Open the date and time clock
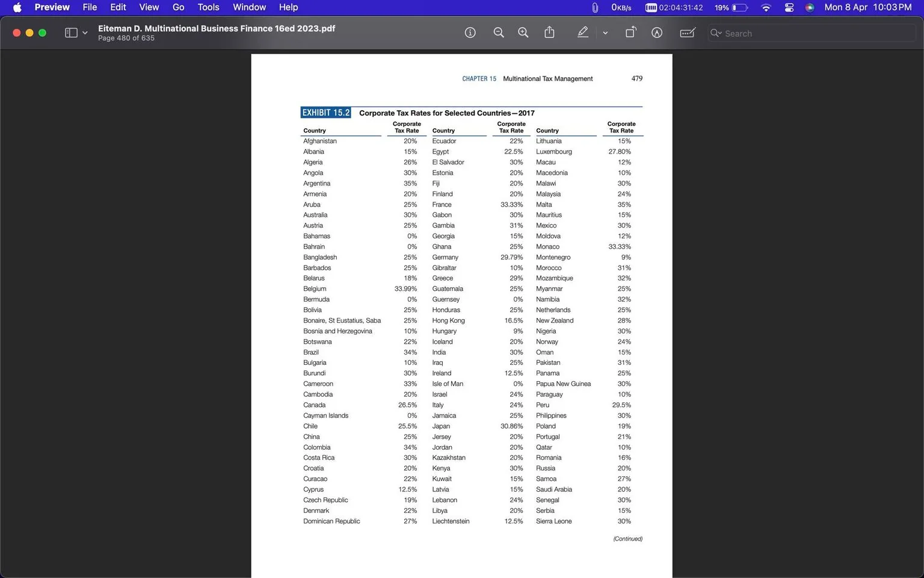The width and height of the screenshot is (924, 578). (x=868, y=7)
